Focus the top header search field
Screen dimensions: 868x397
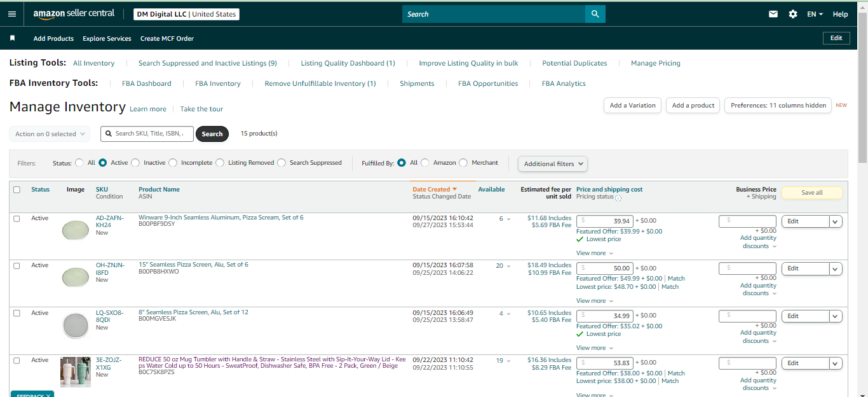(x=494, y=14)
